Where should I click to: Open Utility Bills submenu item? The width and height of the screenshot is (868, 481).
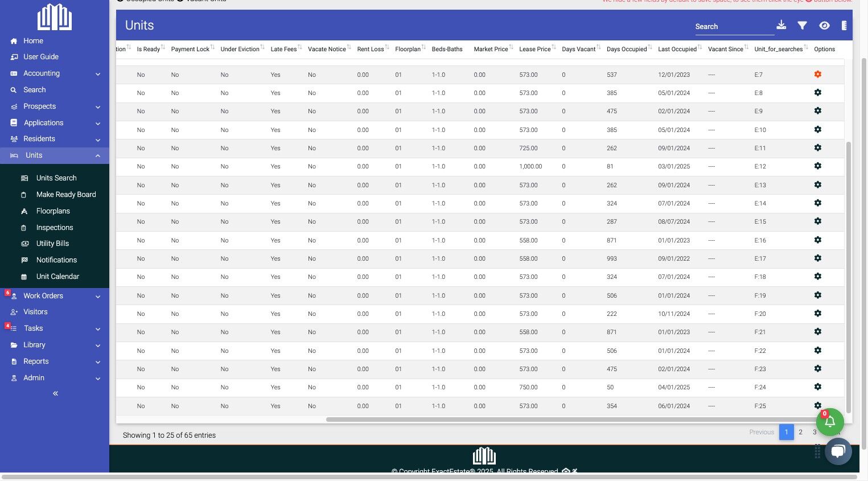tap(52, 244)
